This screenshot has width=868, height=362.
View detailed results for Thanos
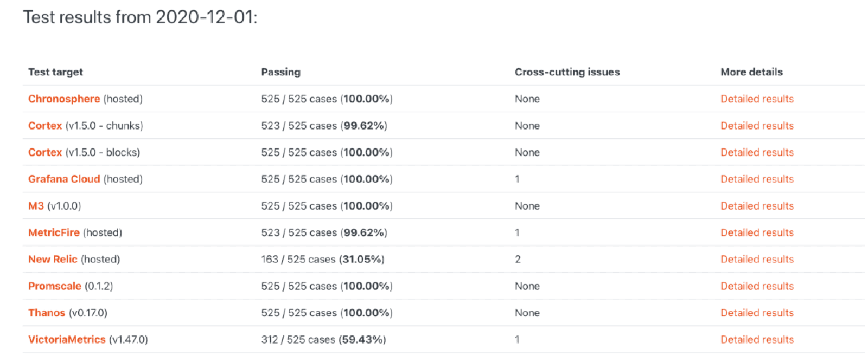tap(757, 313)
